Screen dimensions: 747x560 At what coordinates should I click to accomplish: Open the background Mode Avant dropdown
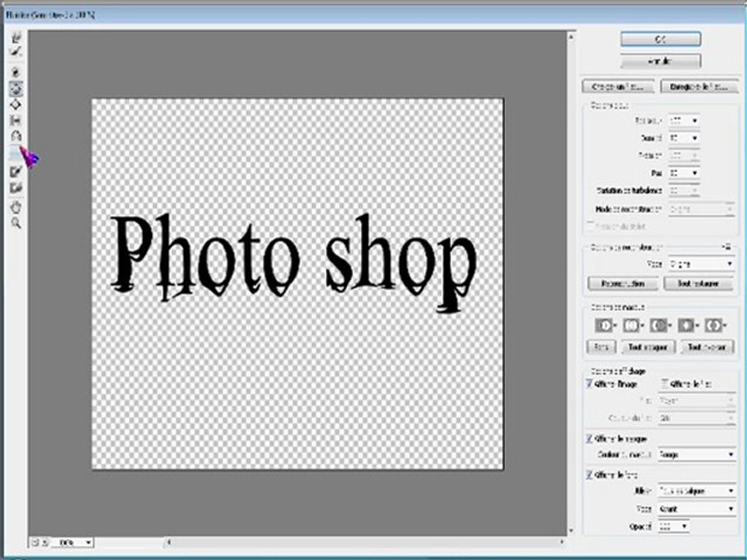coord(696,509)
